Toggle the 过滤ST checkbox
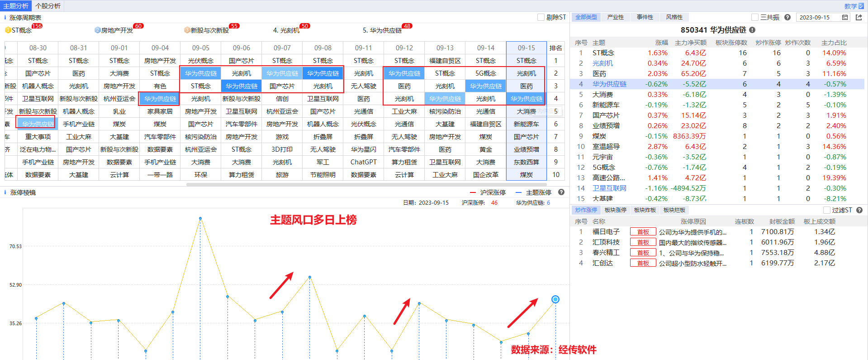 tap(827, 210)
